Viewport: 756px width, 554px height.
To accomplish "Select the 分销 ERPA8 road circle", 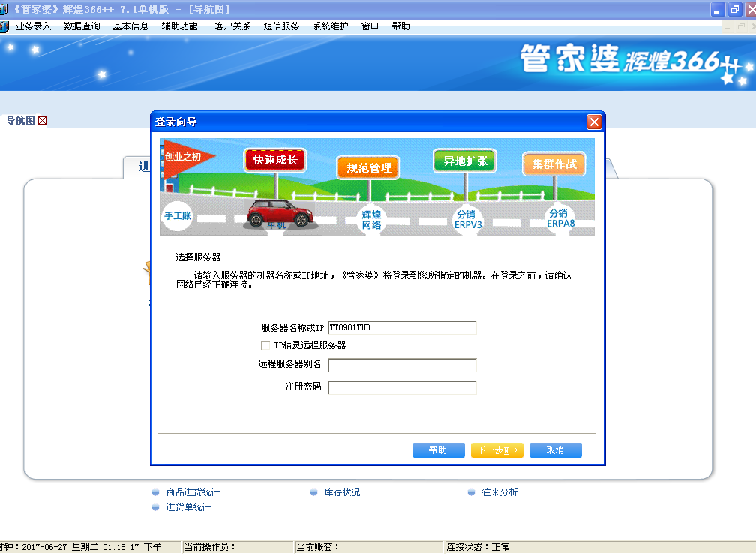I will pyautogui.click(x=560, y=218).
